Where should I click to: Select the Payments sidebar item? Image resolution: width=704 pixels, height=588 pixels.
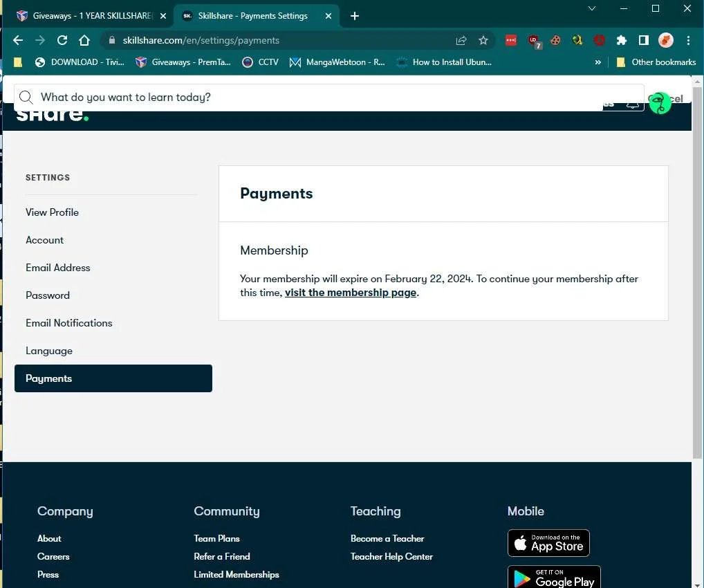(113, 378)
